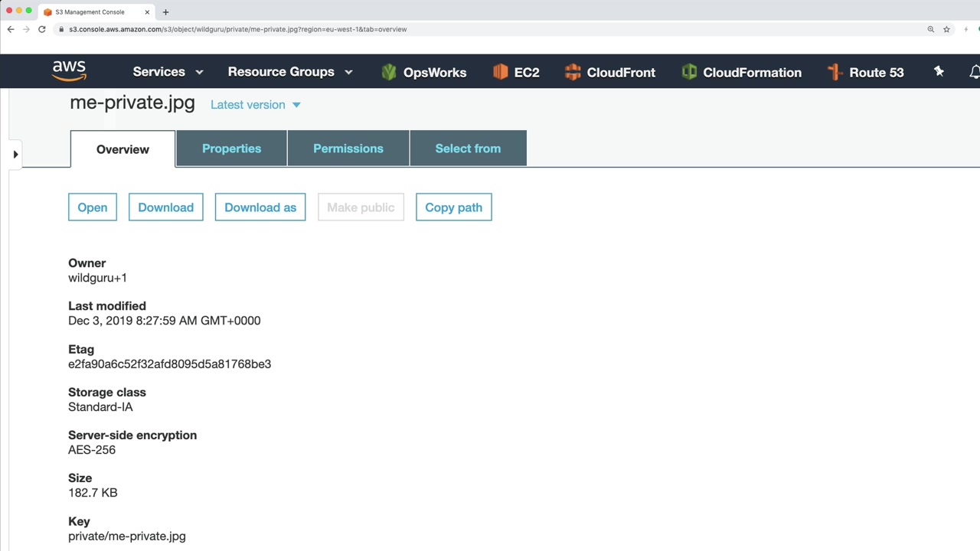This screenshot has height=551, width=980.
Task: Switch to the Permissions tab
Action: (x=348, y=148)
